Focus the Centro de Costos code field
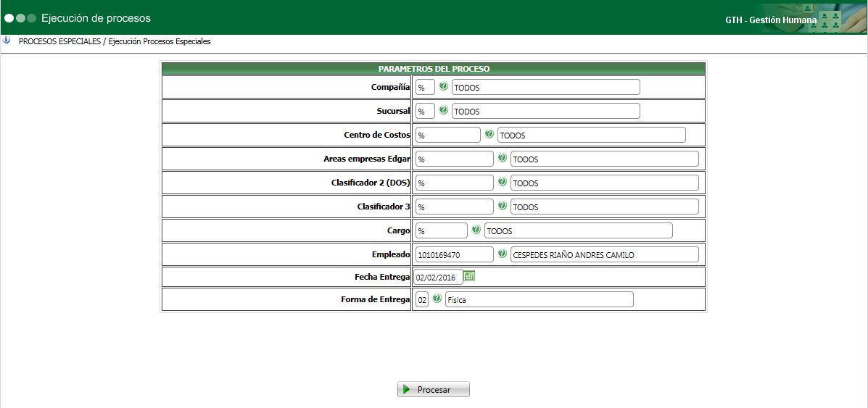 [448, 135]
